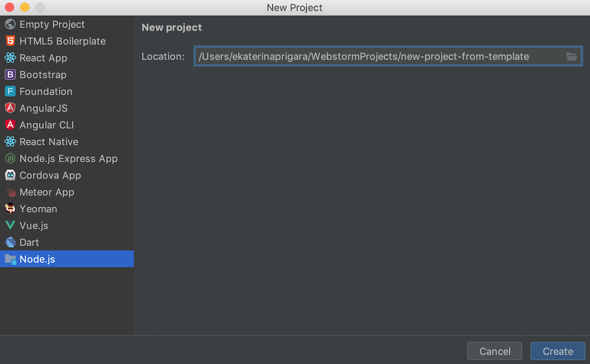This screenshot has height=364, width=590.
Task: Choose the Bootstrap template icon
Action: point(43,75)
